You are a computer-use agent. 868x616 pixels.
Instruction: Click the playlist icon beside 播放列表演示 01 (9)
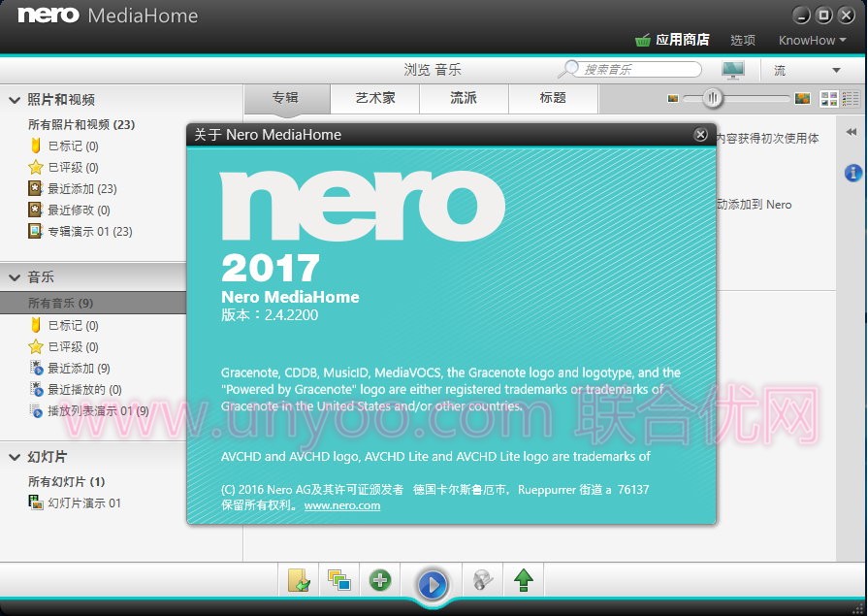click(x=36, y=410)
